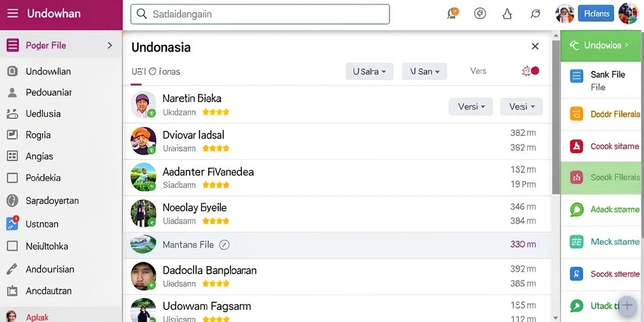Viewport: 644px width, 322px height.
Task: Click the Sarадoyertan globe icon
Action: point(13,201)
